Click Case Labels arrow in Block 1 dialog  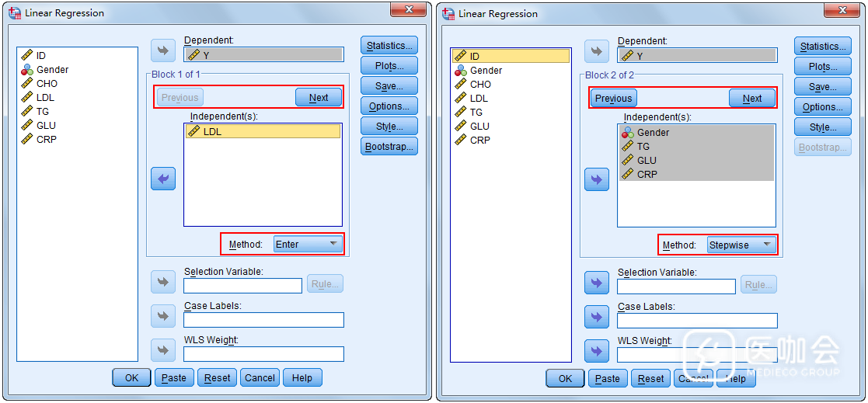pyautogui.click(x=163, y=316)
